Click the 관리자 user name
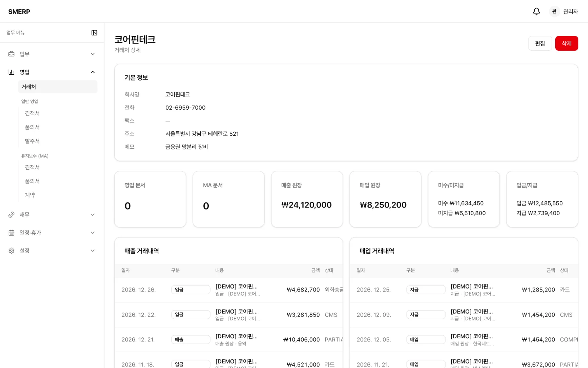The image size is (588, 368). (x=571, y=11)
